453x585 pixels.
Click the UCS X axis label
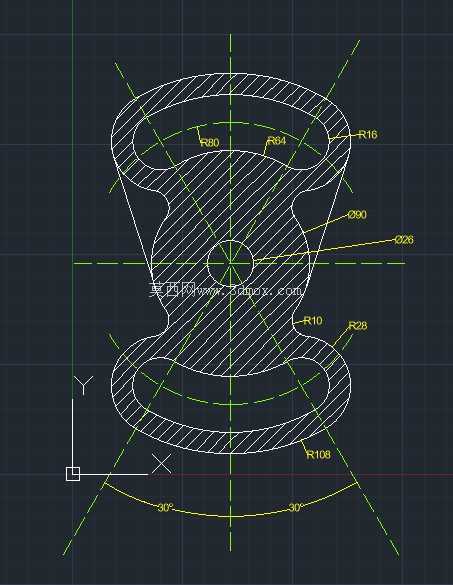tap(161, 464)
